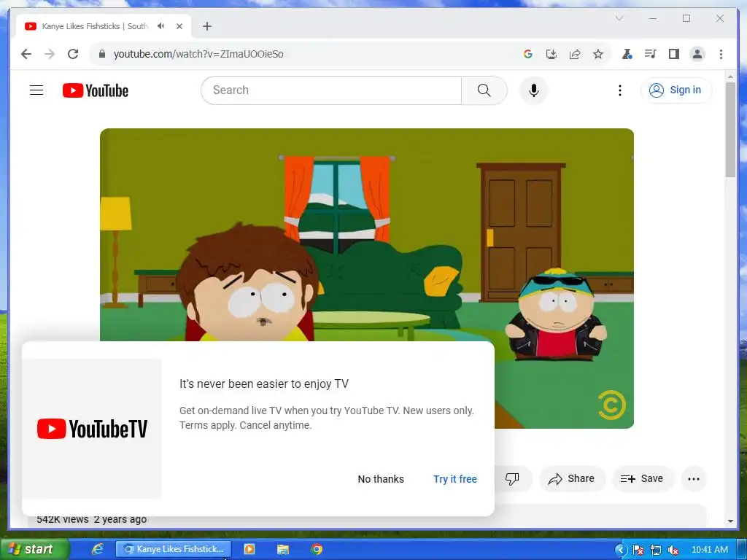
Task: Launch Internet Explorer from taskbar
Action: tap(98, 549)
